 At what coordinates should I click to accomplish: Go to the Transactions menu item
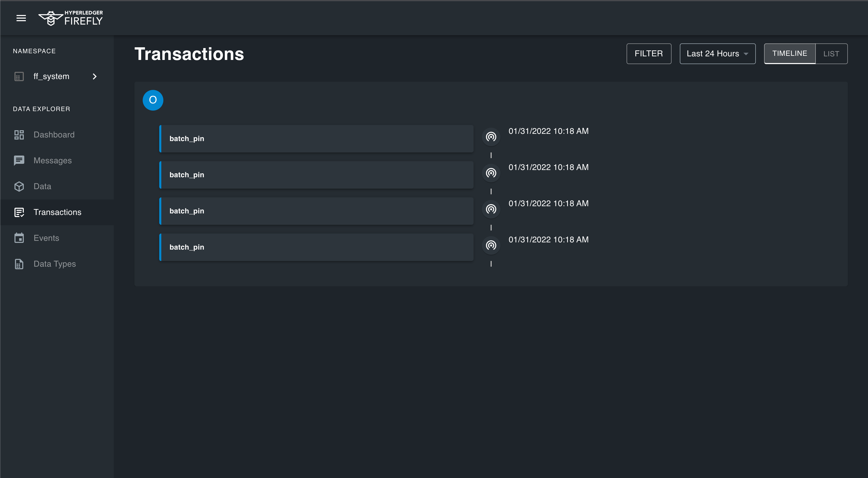tap(57, 212)
